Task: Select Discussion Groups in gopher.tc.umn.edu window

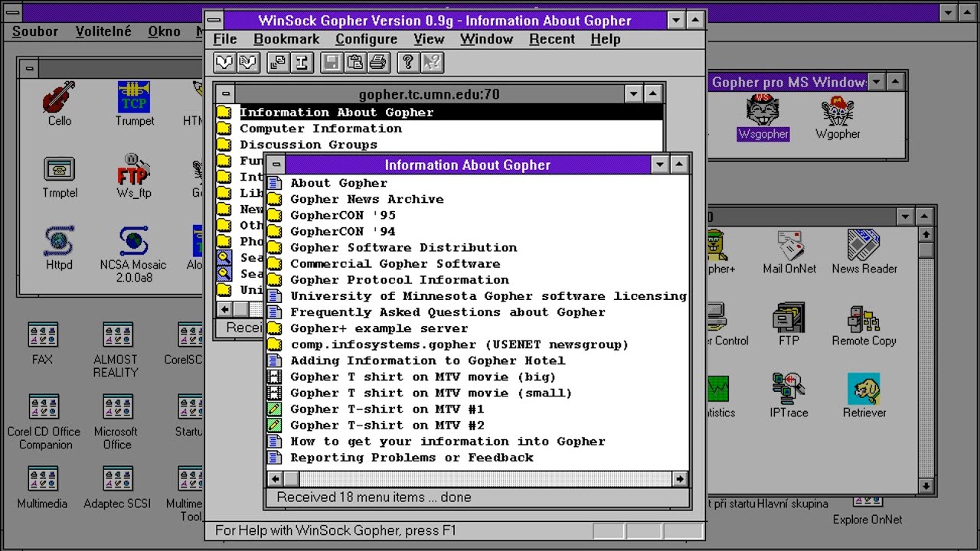Action: 309,145
